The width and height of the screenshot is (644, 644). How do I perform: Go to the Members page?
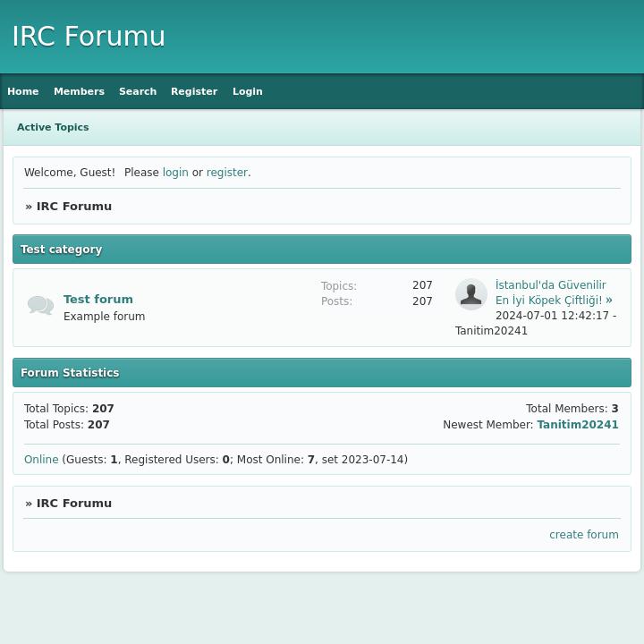click(79, 91)
